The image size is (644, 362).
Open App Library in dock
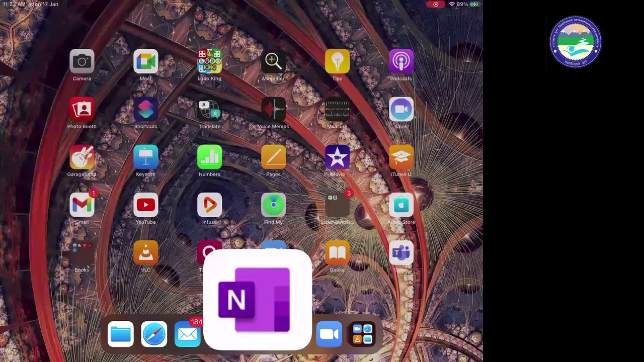(362, 334)
